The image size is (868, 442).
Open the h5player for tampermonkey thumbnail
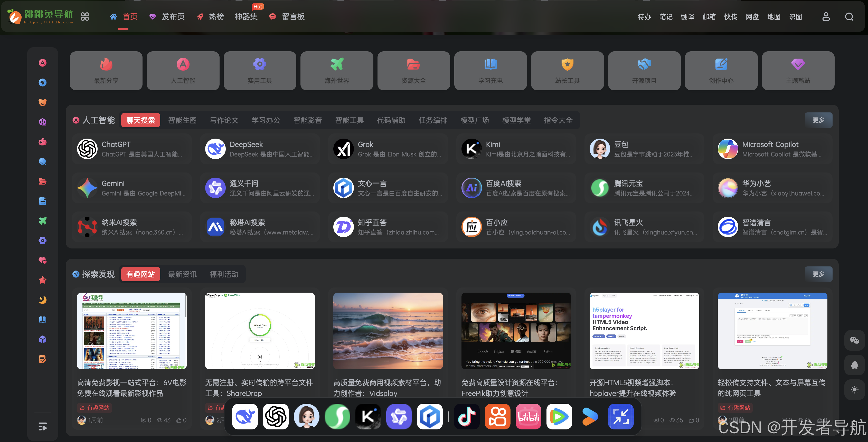click(x=644, y=331)
